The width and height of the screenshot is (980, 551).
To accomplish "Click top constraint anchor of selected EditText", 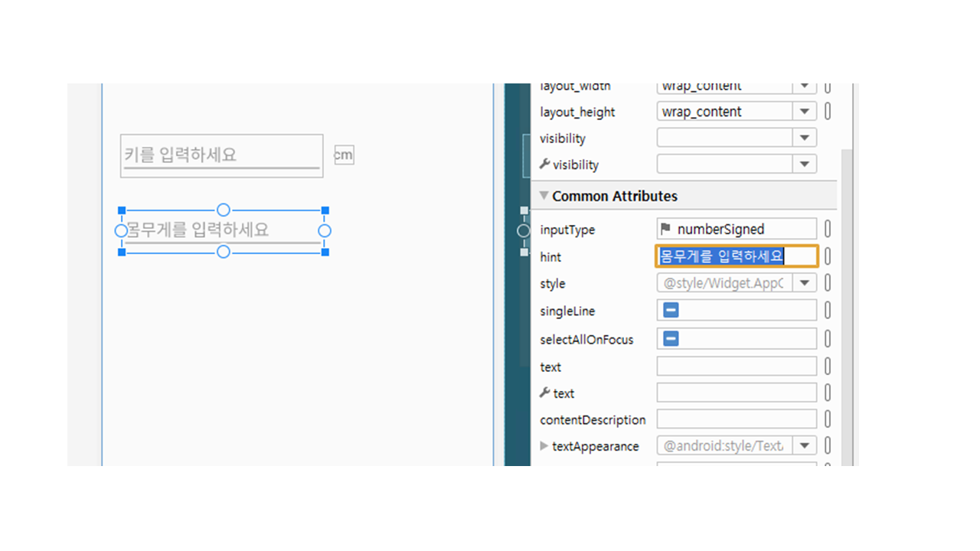I will click(223, 210).
